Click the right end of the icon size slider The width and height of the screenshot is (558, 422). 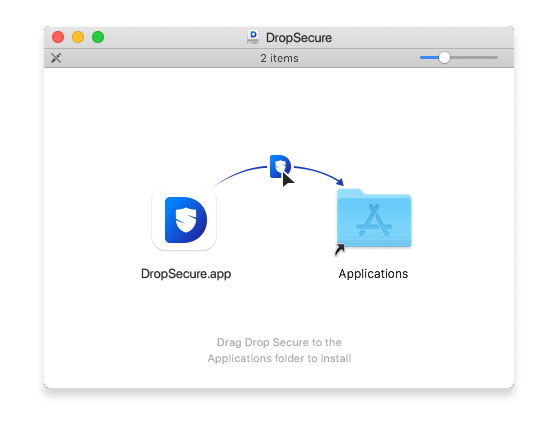click(495, 57)
